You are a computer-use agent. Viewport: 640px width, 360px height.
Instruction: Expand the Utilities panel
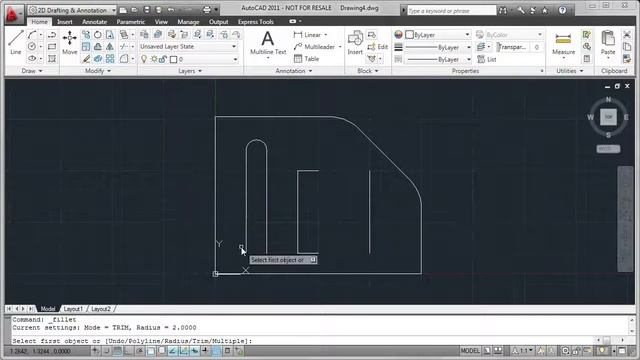[570, 71]
